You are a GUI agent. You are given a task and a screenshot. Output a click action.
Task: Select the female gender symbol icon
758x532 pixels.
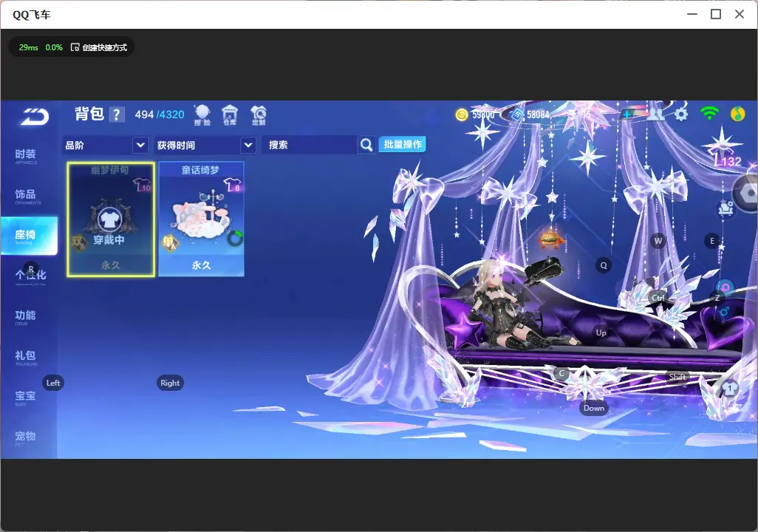(x=725, y=288)
